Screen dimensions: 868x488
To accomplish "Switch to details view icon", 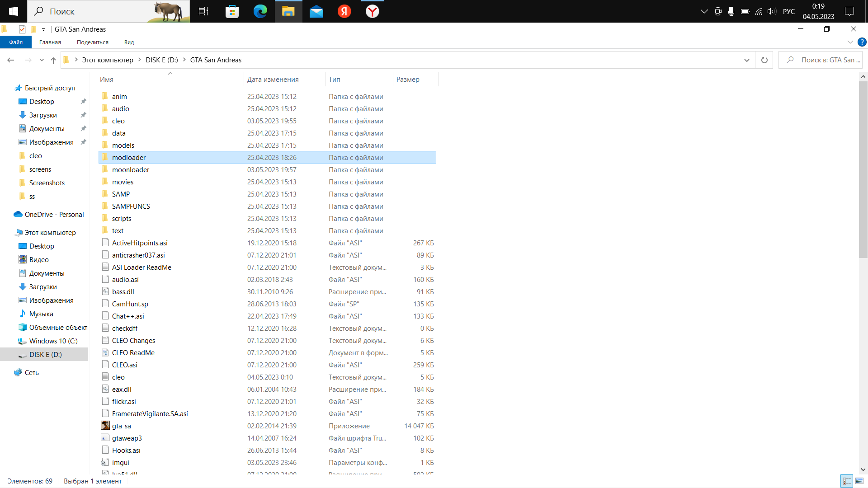I will (x=847, y=481).
